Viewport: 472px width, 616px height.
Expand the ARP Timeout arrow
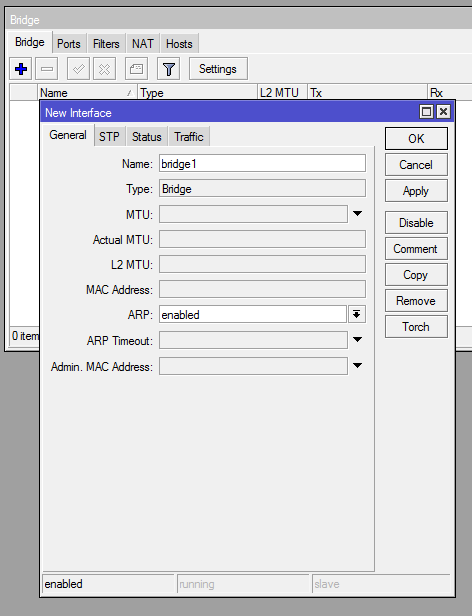click(357, 339)
